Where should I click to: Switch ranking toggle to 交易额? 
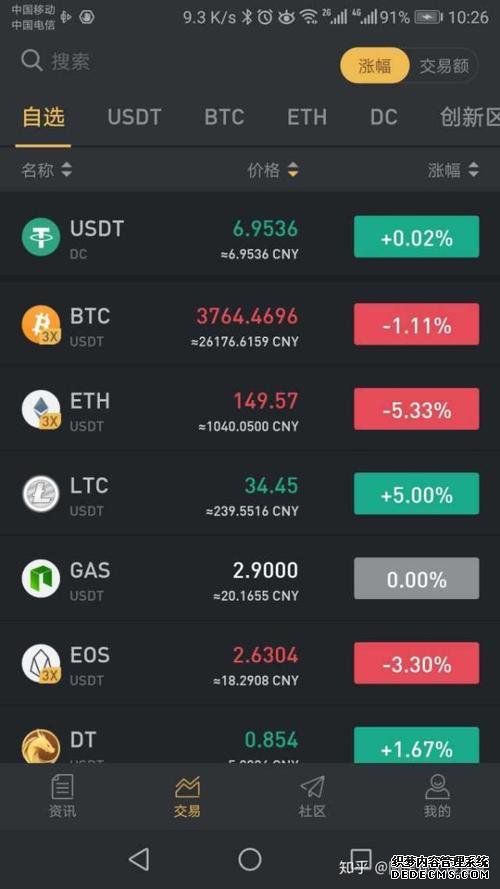pyautogui.click(x=444, y=66)
